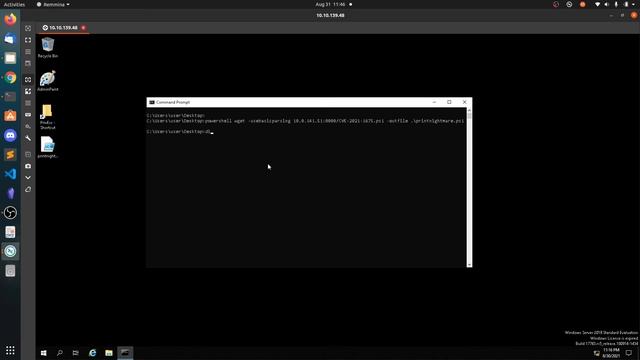Click the powershell wget command line text

pyautogui.click(x=334, y=121)
